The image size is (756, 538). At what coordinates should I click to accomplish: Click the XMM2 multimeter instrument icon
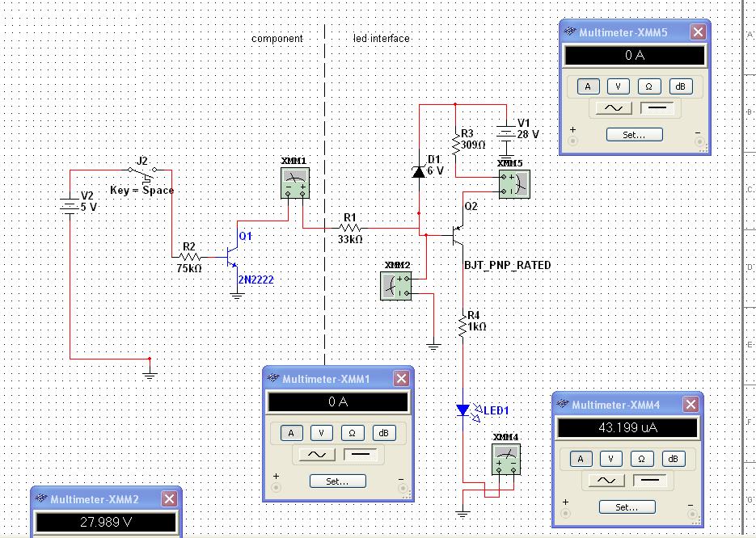[x=396, y=285]
